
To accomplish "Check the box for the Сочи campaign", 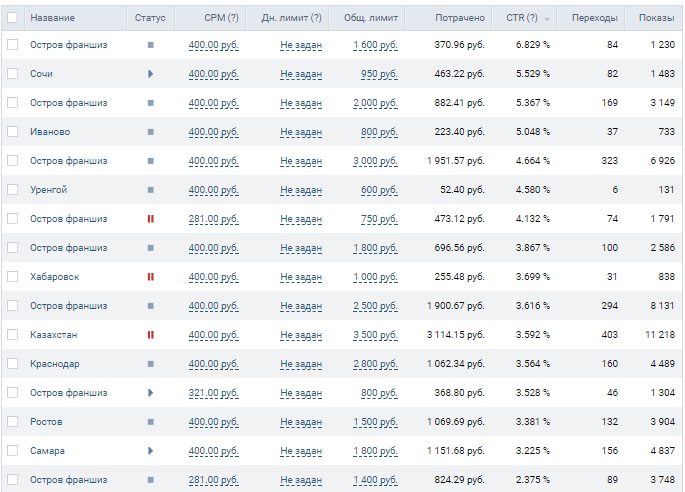I will coord(13,73).
